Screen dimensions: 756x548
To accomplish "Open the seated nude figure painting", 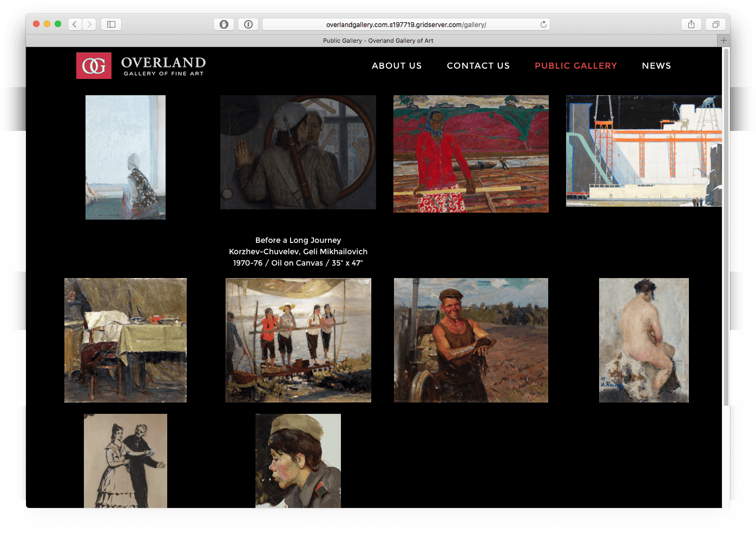I will (644, 340).
